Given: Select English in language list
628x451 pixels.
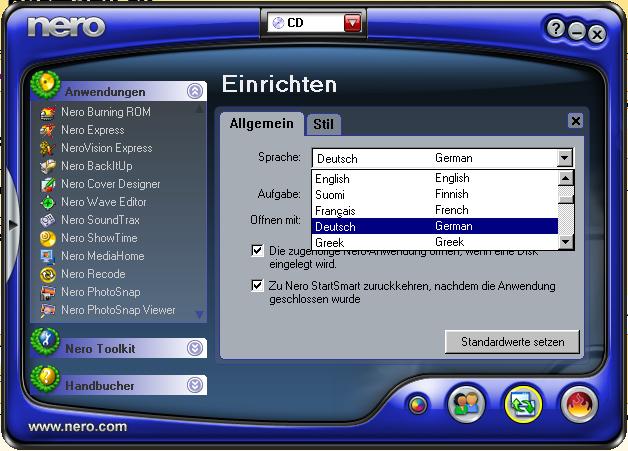Looking at the screenshot, I should point(435,178).
